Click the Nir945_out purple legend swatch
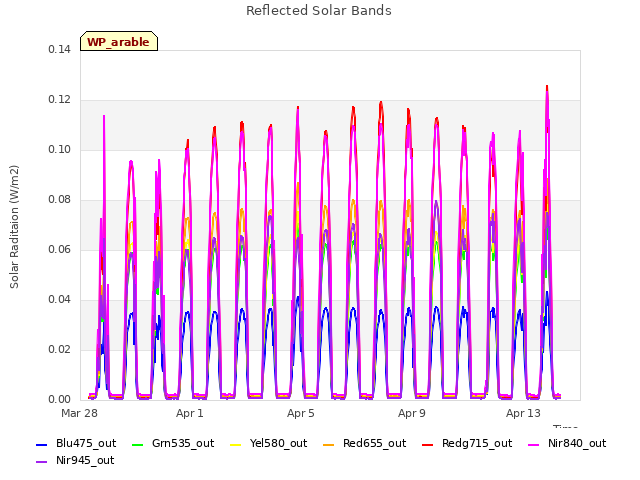Image resolution: width=640 pixels, height=480 pixels. tap(42, 462)
